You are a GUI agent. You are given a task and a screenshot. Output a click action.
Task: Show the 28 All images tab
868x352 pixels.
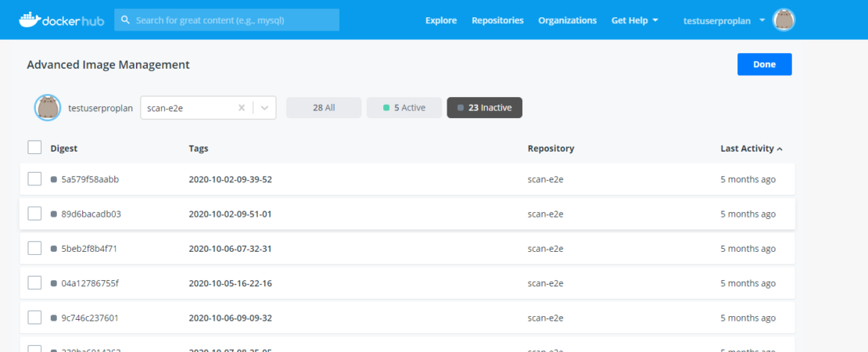click(x=324, y=108)
